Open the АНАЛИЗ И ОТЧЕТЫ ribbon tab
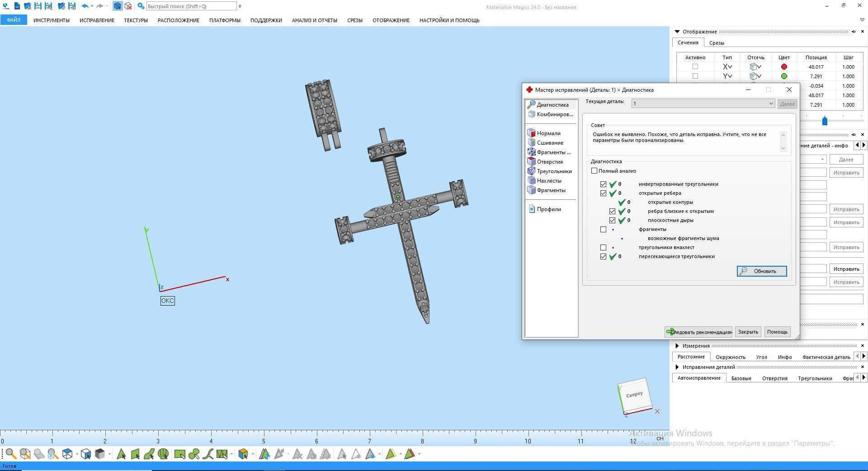Image resolution: width=868 pixels, height=471 pixels. (315, 20)
